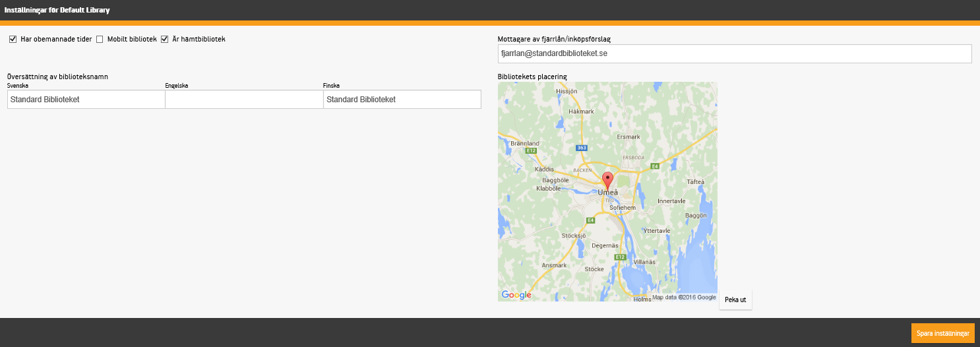Click the Map data copyright text

pyautogui.click(x=684, y=298)
